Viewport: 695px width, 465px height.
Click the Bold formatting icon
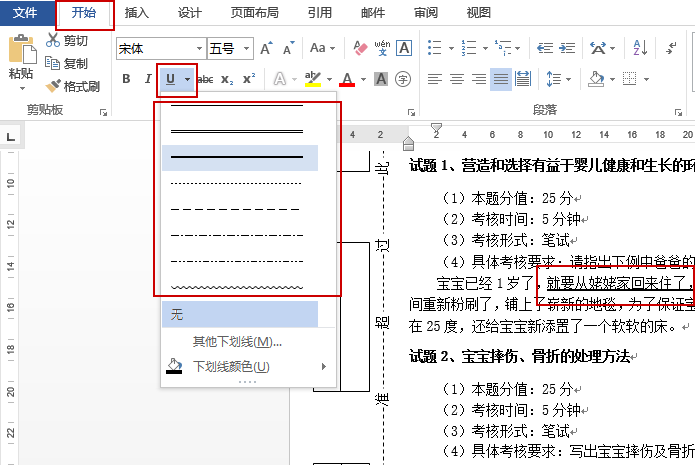126,79
